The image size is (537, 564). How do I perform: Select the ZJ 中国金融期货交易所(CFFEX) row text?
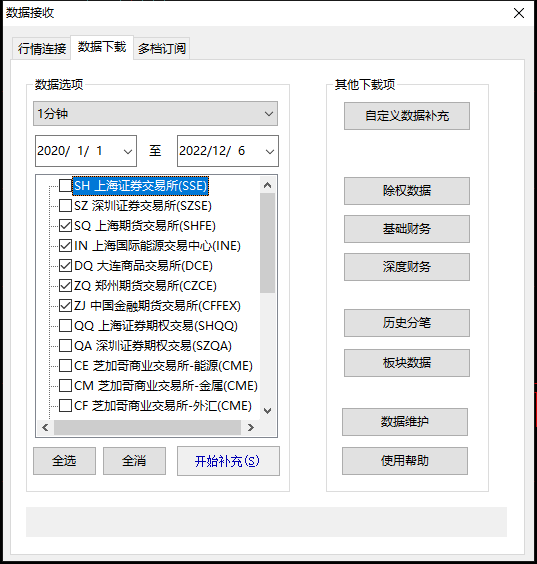(157, 306)
